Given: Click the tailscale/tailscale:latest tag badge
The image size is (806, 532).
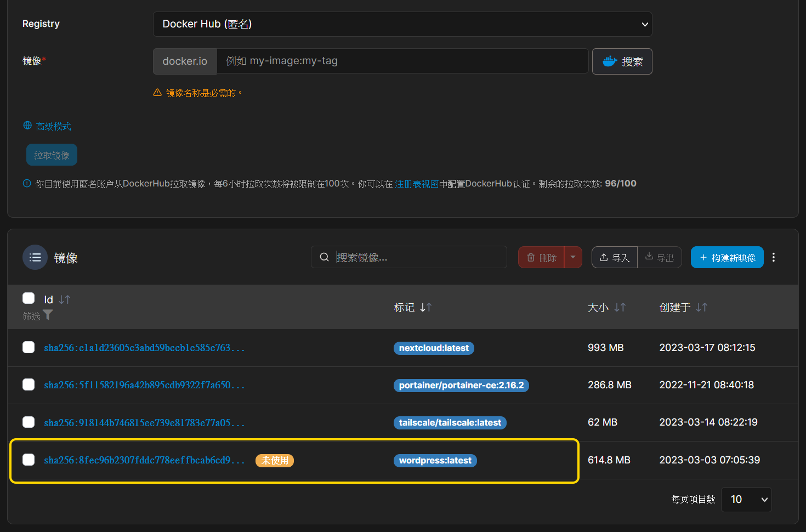Looking at the screenshot, I should [x=450, y=423].
